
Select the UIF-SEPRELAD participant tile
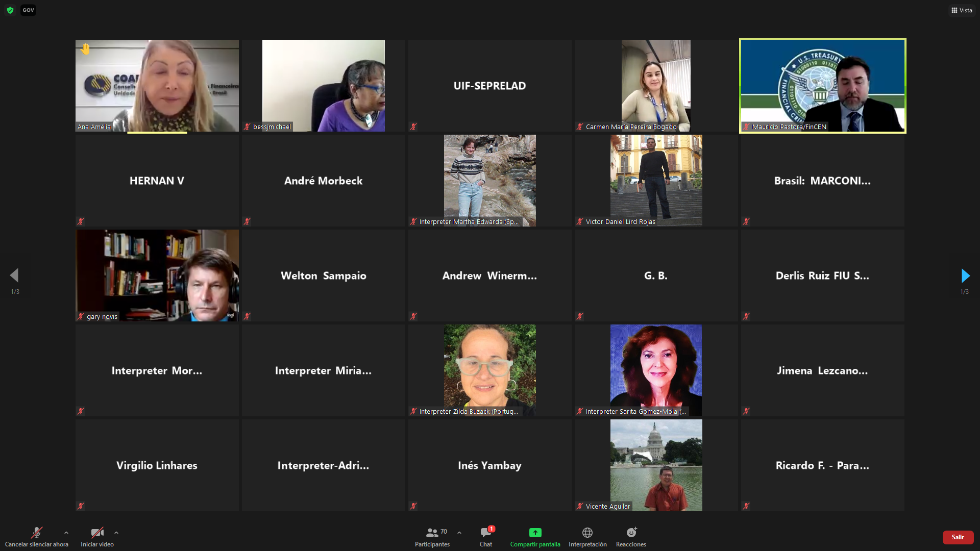point(490,86)
